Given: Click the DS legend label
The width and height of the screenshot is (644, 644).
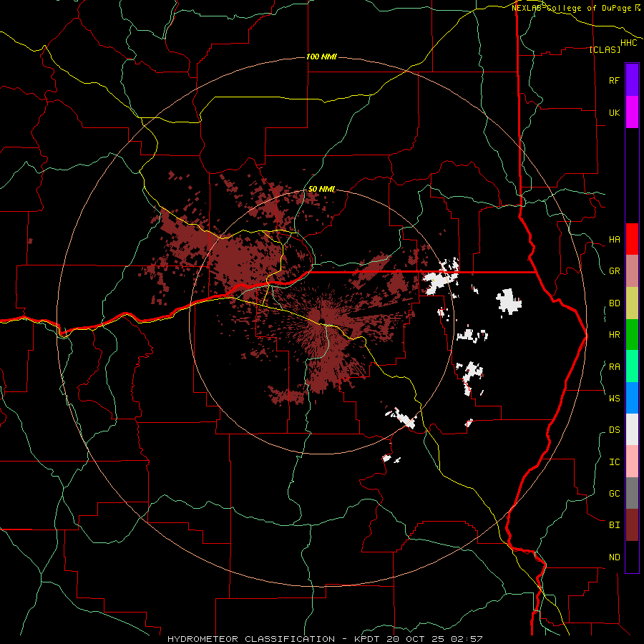Looking at the screenshot, I should click(x=614, y=430).
